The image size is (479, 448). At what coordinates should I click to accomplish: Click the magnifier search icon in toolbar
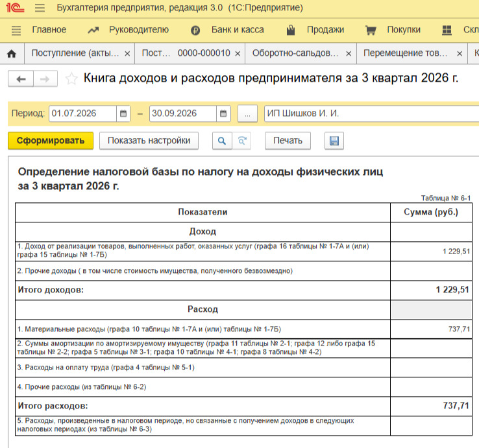point(222,141)
